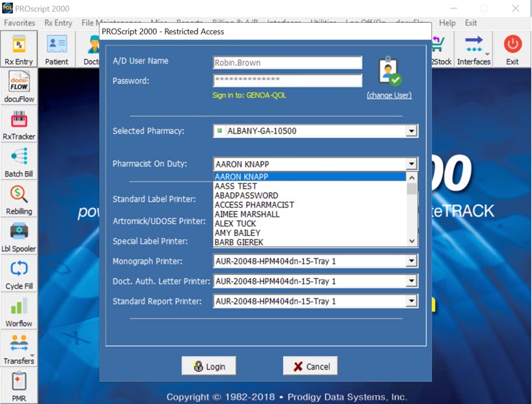Open the Favorites menu

pos(20,23)
